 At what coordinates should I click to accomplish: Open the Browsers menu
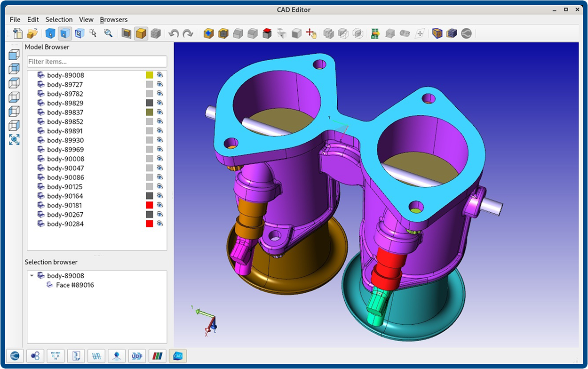[x=113, y=19]
